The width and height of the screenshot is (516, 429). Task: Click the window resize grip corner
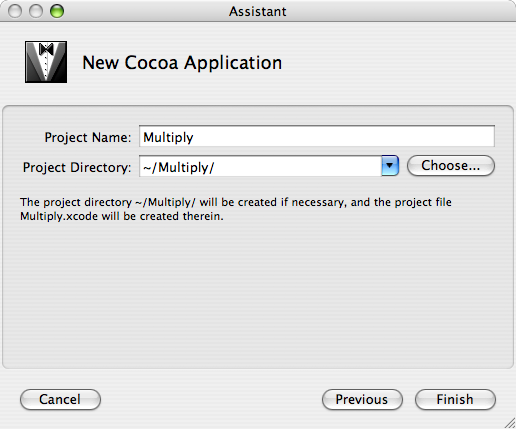[x=509, y=423]
